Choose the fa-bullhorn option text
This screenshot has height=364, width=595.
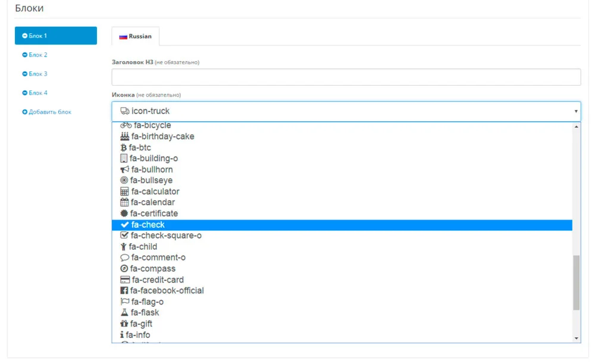[152, 170]
